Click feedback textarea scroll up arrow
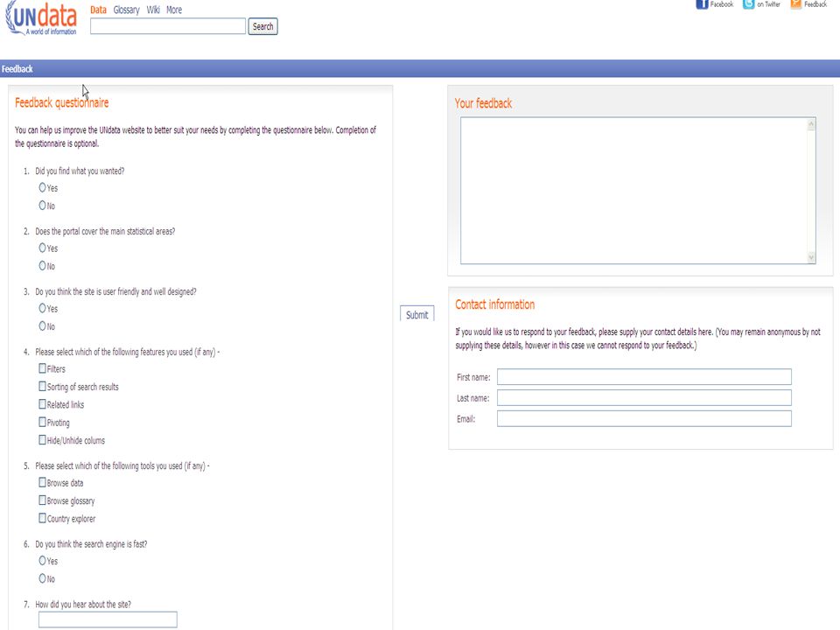This screenshot has width=840, height=630. (x=811, y=124)
